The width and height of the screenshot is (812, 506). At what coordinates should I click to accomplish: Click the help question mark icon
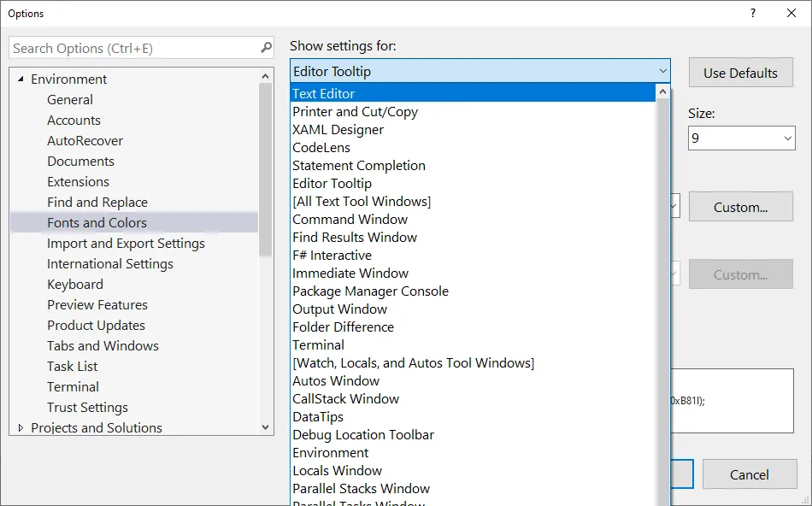(x=753, y=13)
